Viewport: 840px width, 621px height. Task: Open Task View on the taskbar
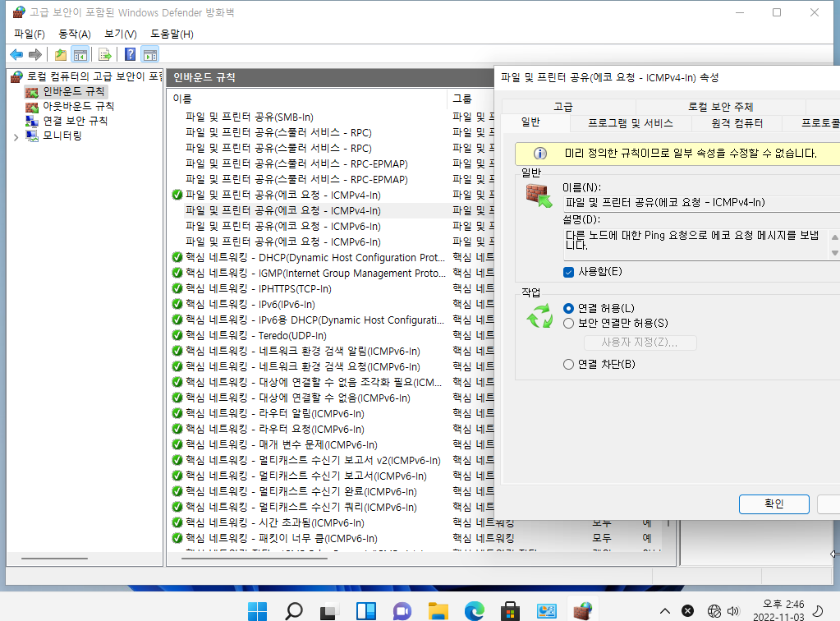(330, 611)
